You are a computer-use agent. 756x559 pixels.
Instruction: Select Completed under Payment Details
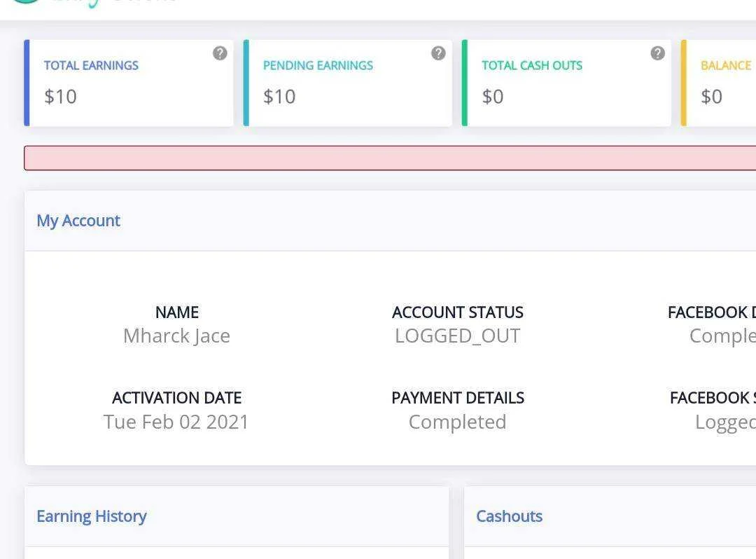(458, 422)
